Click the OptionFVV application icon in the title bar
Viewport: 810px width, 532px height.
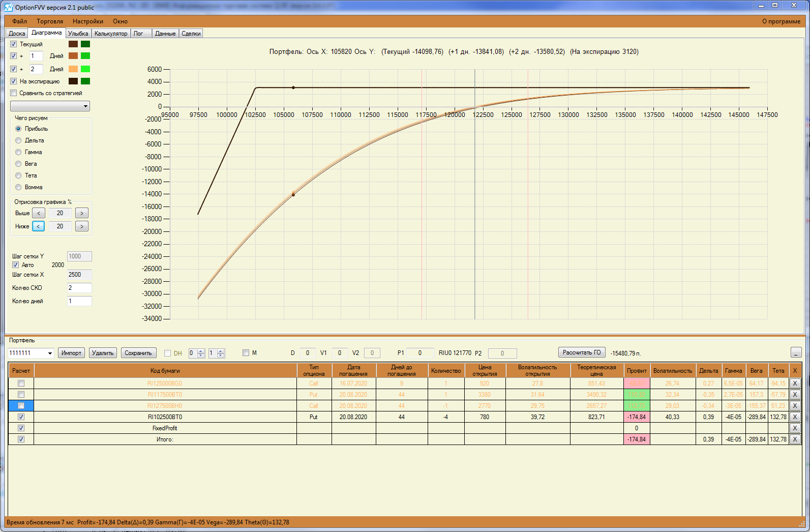point(9,7)
